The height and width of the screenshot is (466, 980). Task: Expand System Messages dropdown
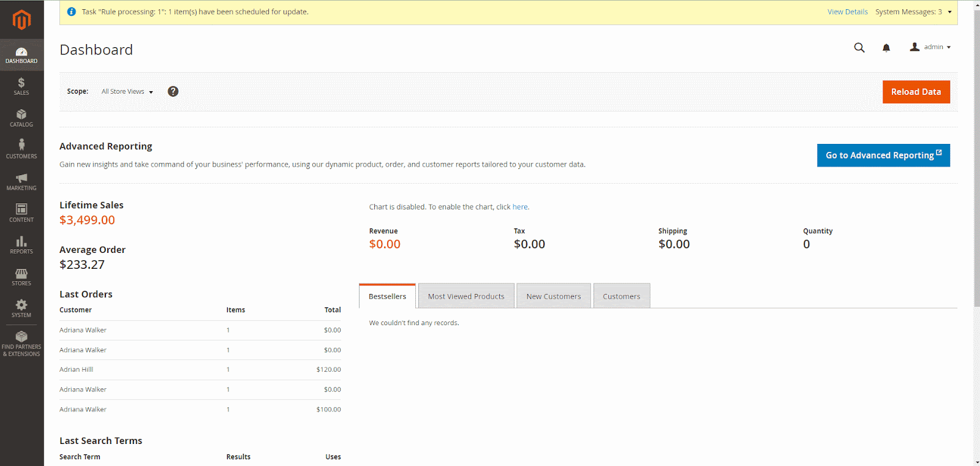[x=913, y=12]
